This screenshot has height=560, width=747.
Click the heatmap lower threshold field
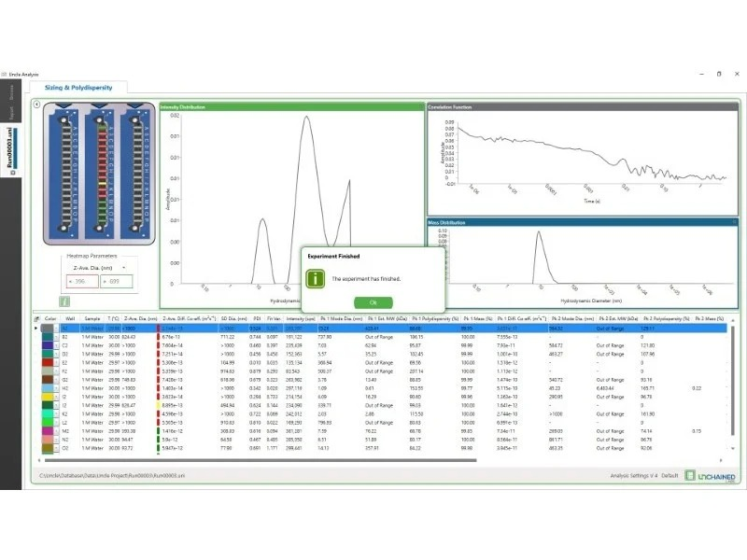(x=82, y=282)
